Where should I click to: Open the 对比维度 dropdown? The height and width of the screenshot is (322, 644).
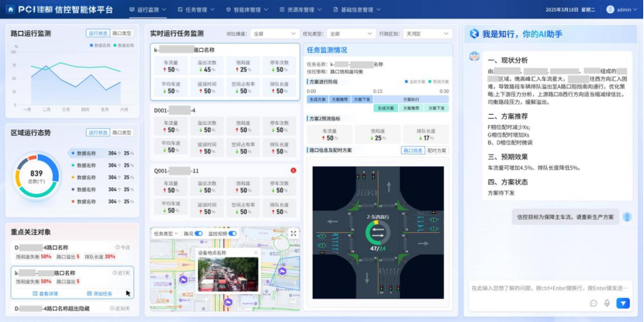(x=272, y=34)
